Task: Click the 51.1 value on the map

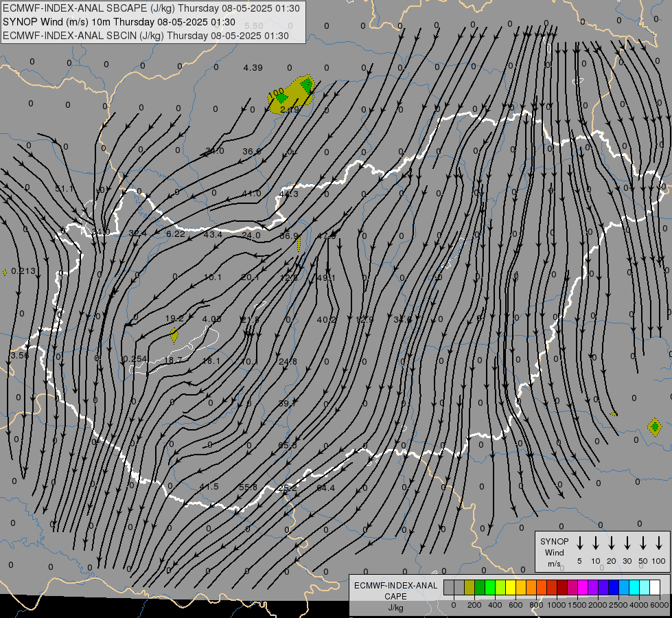Action: [x=65, y=189]
